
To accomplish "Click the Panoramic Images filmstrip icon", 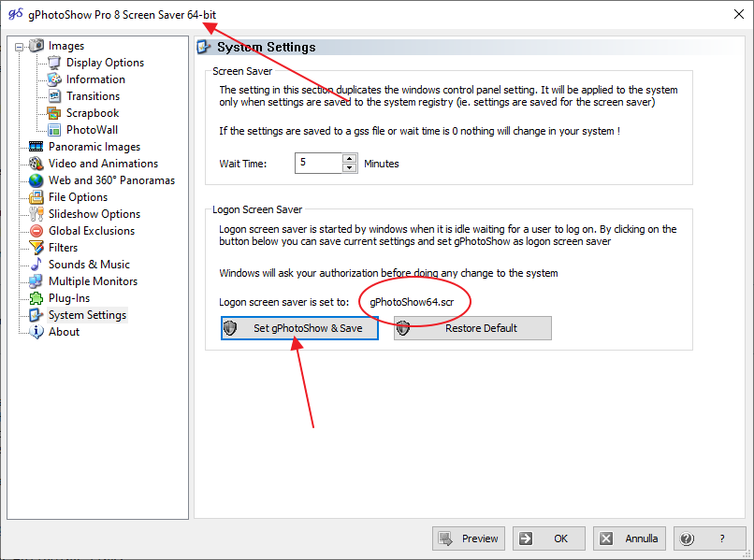I will point(36,147).
